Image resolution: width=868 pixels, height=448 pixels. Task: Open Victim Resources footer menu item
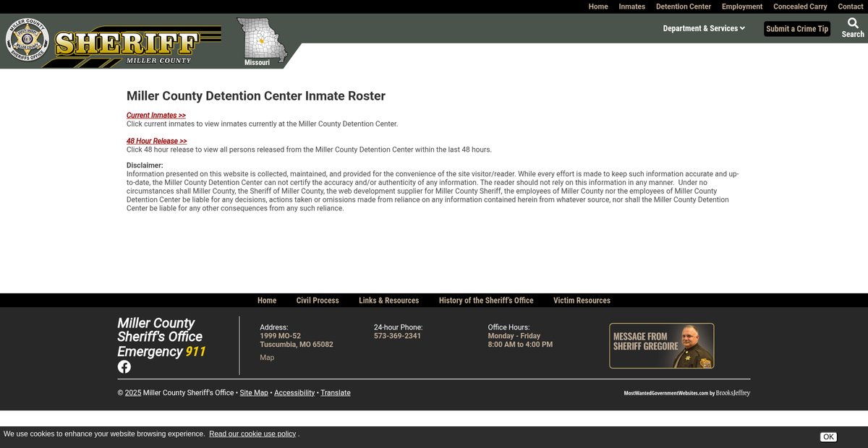pyautogui.click(x=582, y=301)
